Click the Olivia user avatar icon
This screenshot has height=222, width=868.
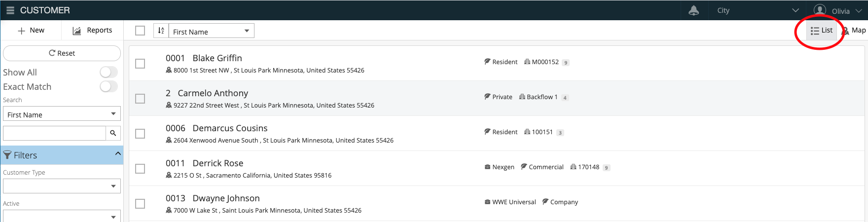point(820,10)
